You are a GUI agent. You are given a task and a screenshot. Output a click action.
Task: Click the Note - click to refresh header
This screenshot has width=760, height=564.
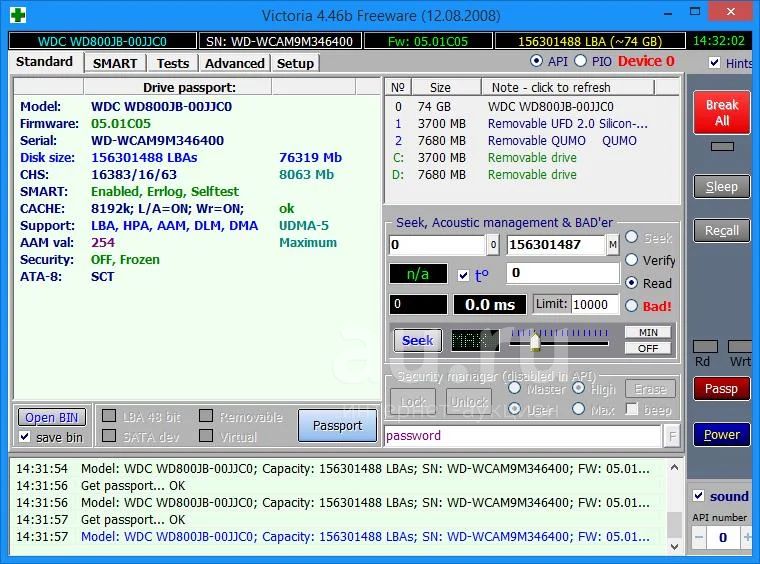(x=568, y=87)
